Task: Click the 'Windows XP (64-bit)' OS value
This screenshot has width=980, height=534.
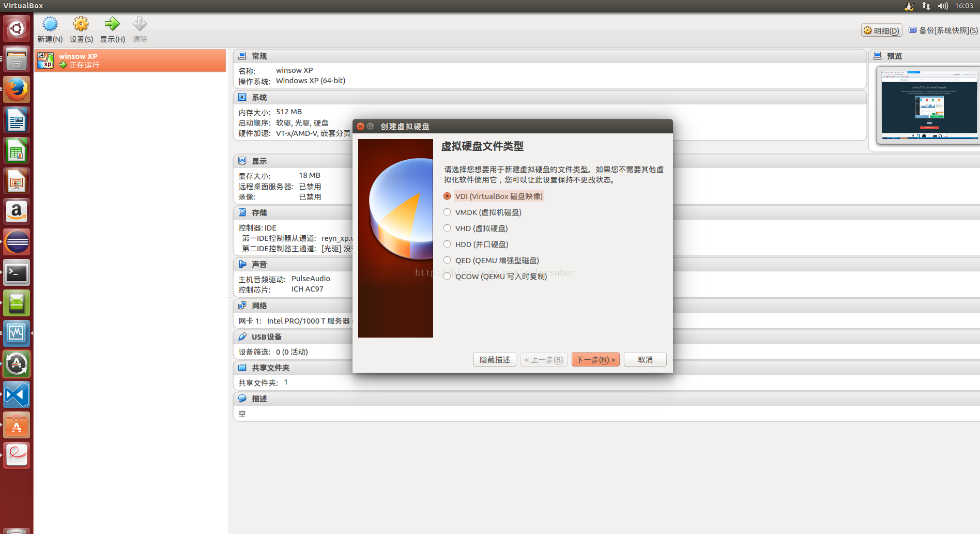Action: click(x=311, y=81)
